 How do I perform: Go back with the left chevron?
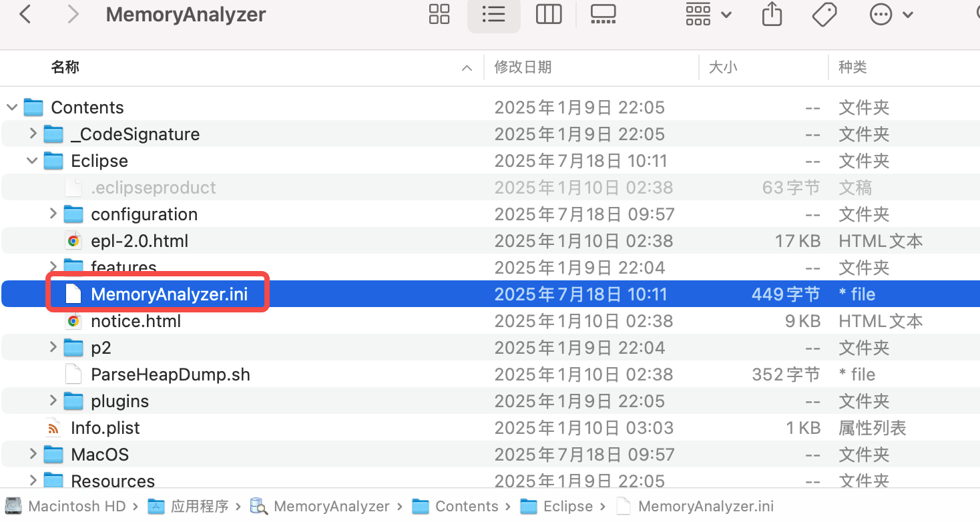tap(25, 14)
